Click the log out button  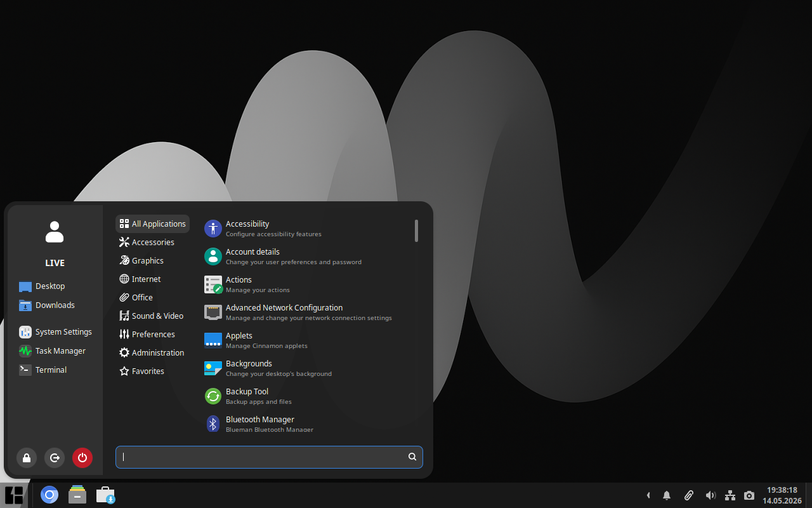55,458
